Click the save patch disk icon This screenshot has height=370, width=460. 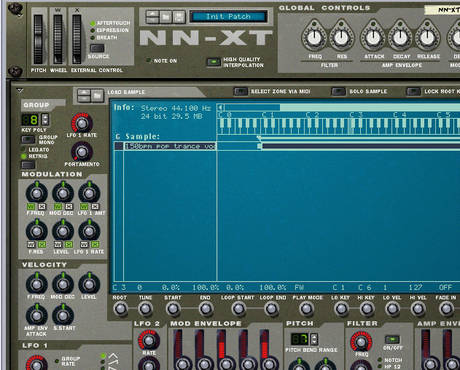[x=179, y=17]
